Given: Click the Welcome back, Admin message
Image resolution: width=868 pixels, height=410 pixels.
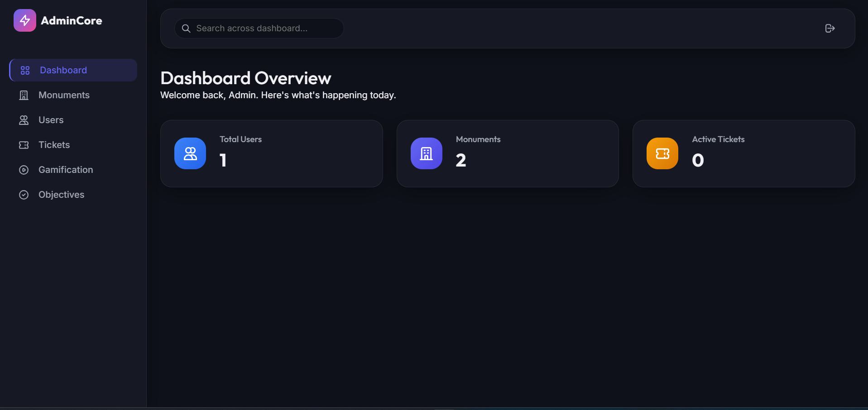Looking at the screenshot, I should pos(278,95).
